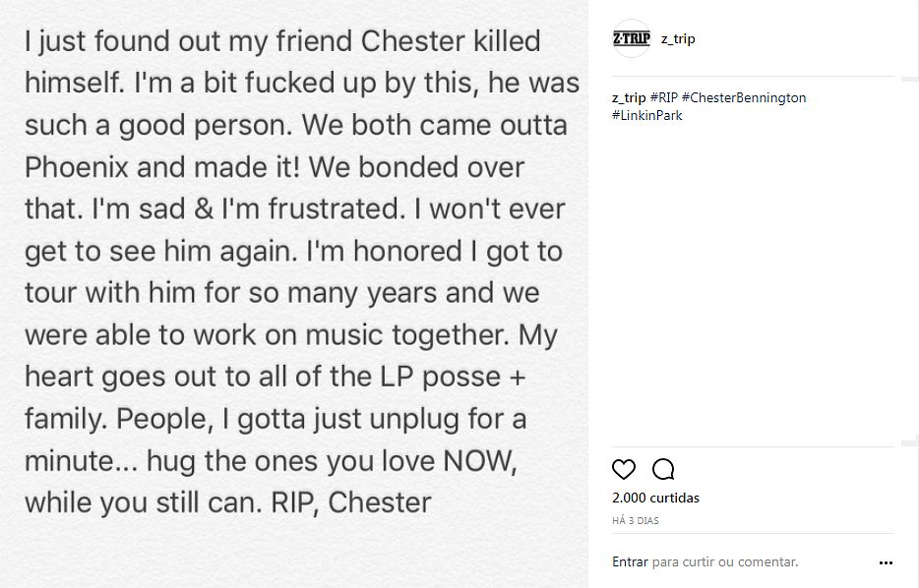The width and height of the screenshot is (919, 588).
Task: Click the word 'Chester' in the post's first line
Action: 412,41
